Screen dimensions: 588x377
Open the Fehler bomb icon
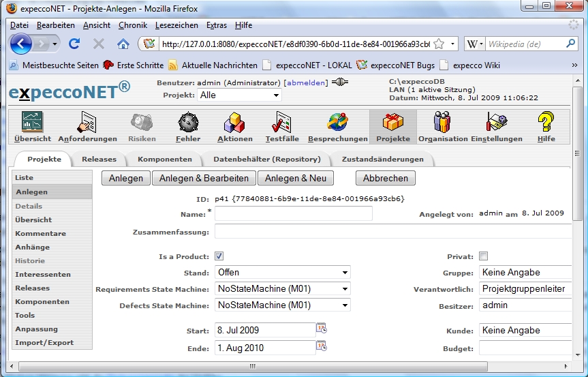pyautogui.click(x=188, y=123)
